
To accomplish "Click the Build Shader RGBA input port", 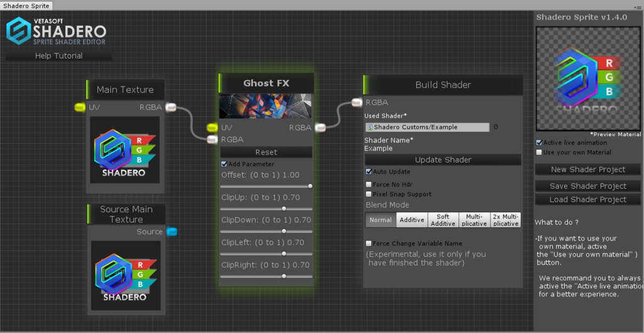I will 357,103.
